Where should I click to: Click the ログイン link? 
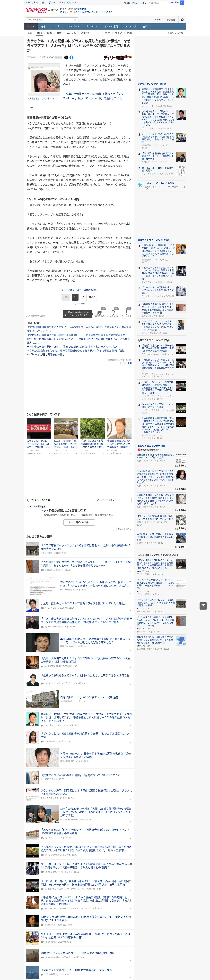(64, 12)
